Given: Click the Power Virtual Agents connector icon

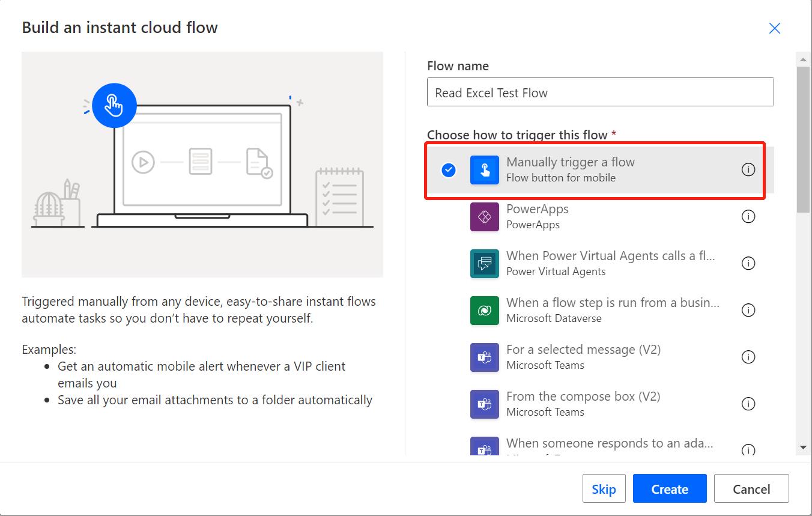Looking at the screenshot, I should pyautogui.click(x=484, y=264).
